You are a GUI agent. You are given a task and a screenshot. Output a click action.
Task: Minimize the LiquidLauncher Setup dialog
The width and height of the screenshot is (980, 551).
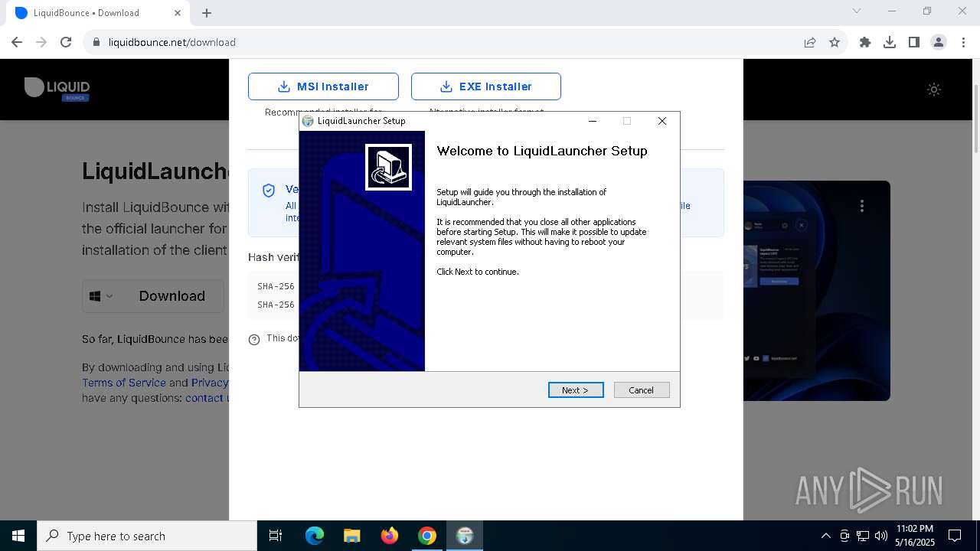592,121
